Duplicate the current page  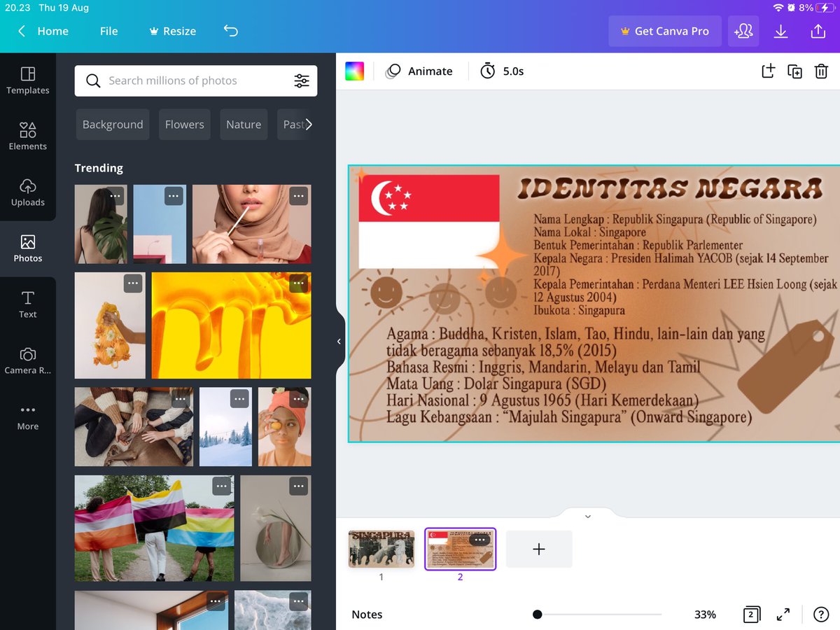tap(794, 71)
